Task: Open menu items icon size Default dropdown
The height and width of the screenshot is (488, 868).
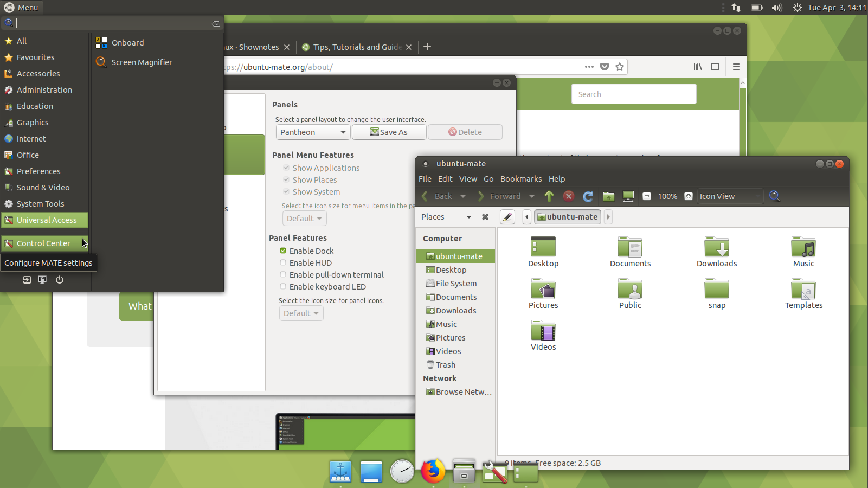Action: 304,219
